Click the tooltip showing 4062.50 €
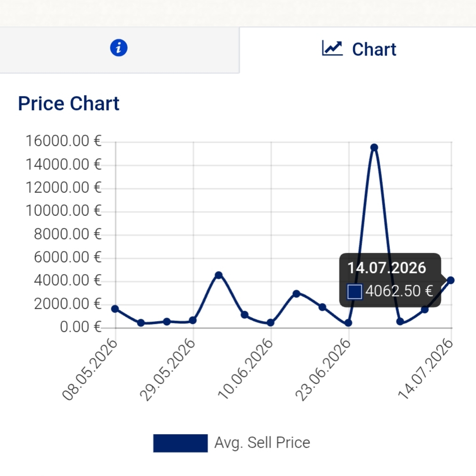The height and width of the screenshot is (476, 476). [390, 280]
